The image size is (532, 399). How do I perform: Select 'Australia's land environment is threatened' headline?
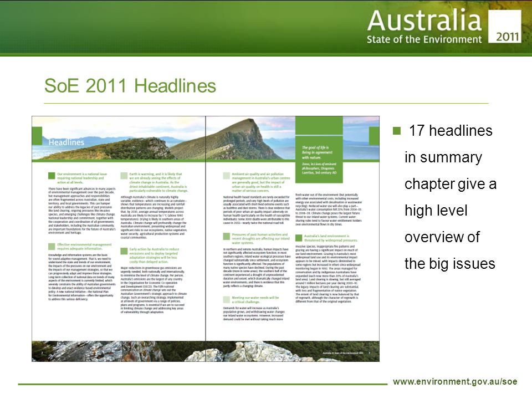click(330, 238)
